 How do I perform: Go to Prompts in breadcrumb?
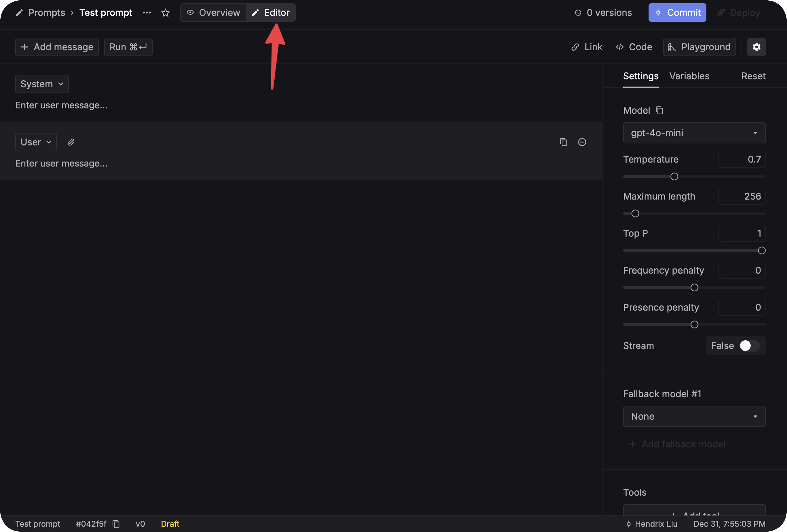click(x=47, y=13)
